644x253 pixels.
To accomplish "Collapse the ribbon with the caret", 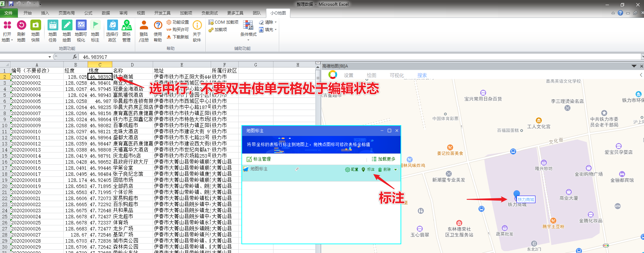I will pyautogui.click(x=613, y=13).
